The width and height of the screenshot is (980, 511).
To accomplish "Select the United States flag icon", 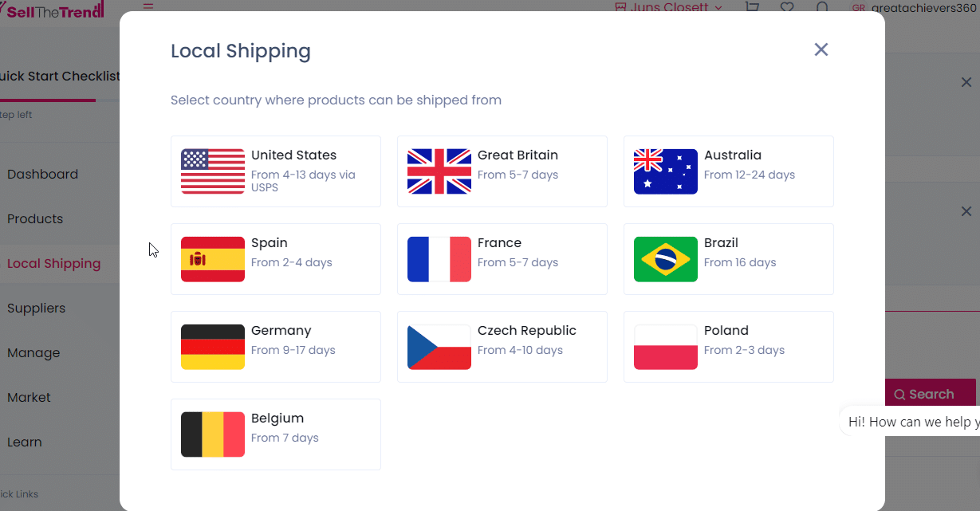I will click(213, 171).
